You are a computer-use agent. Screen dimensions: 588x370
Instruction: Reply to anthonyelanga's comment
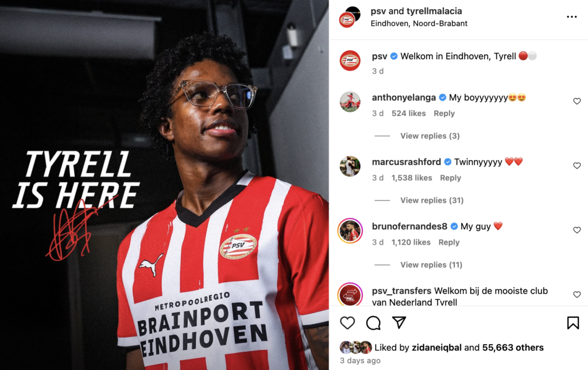point(444,113)
